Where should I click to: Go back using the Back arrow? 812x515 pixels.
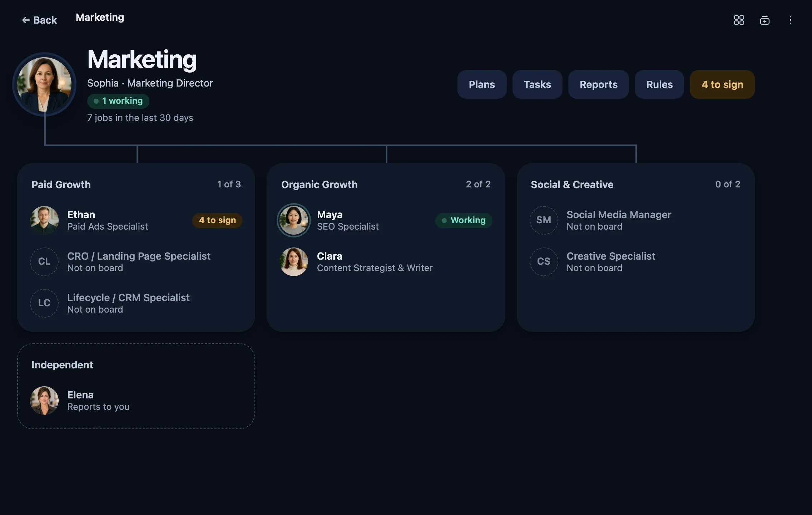(39, 20)
